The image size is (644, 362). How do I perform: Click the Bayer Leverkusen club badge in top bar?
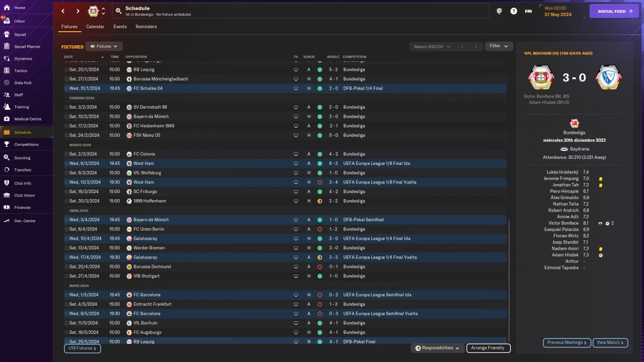point(93,11)
